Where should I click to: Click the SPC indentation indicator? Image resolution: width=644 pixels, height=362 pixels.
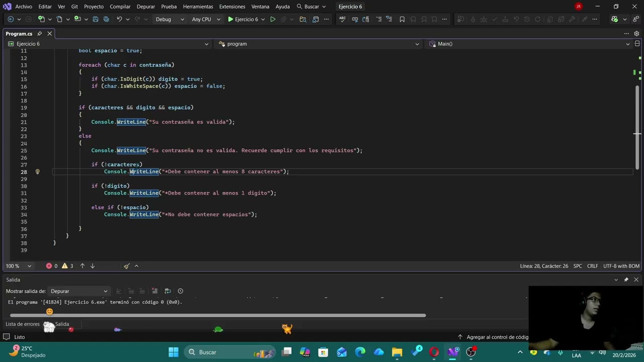(578, 266)
